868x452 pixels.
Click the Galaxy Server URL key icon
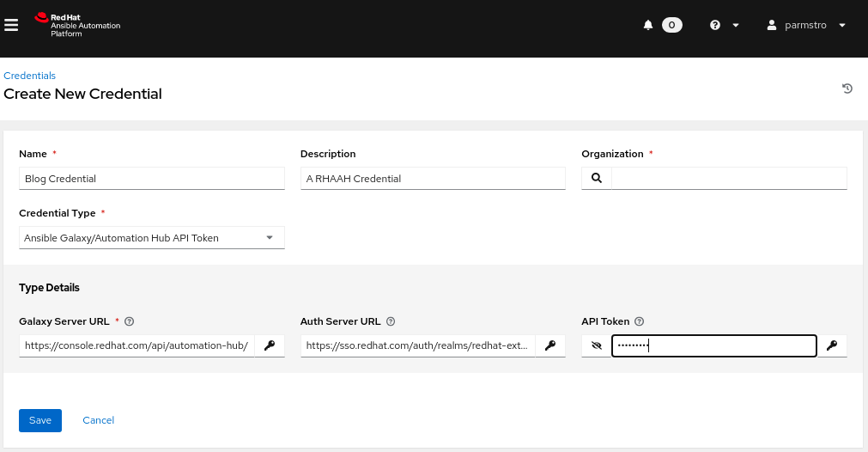pos(270,345)
